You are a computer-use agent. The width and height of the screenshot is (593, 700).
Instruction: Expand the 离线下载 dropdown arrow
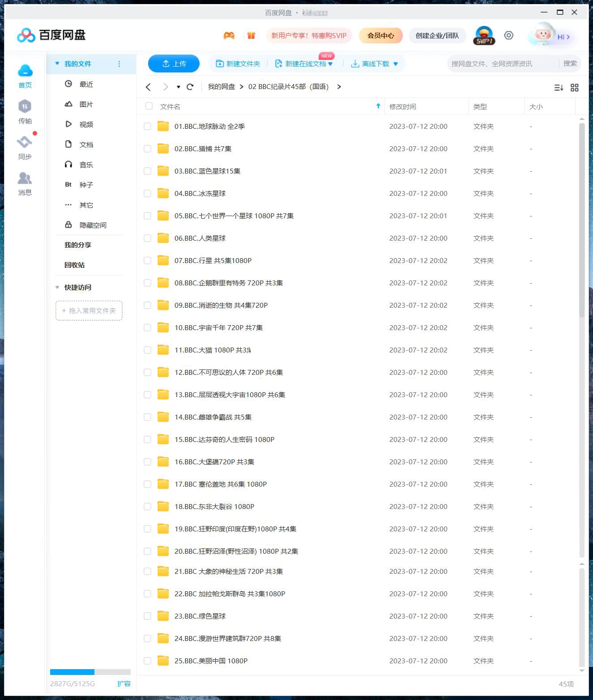tap(396, 64)
